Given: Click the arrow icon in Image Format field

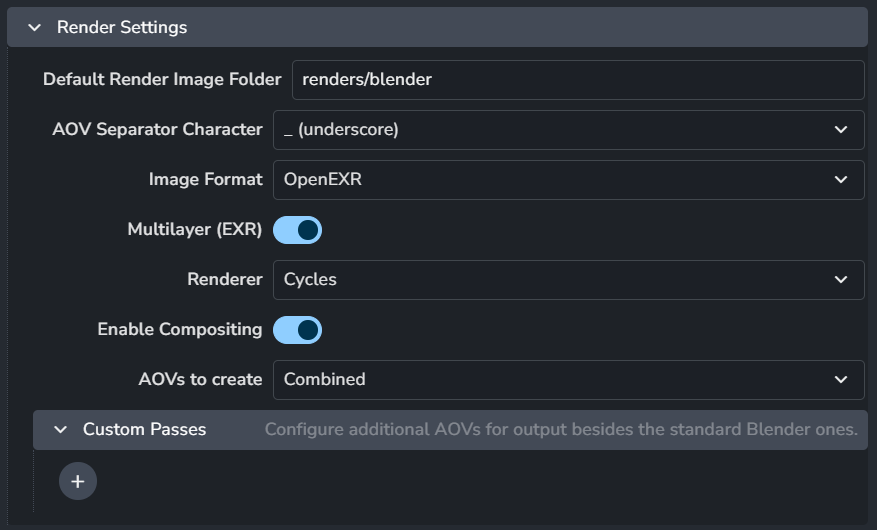Looking at the screenshot, I should click(840, 180).
